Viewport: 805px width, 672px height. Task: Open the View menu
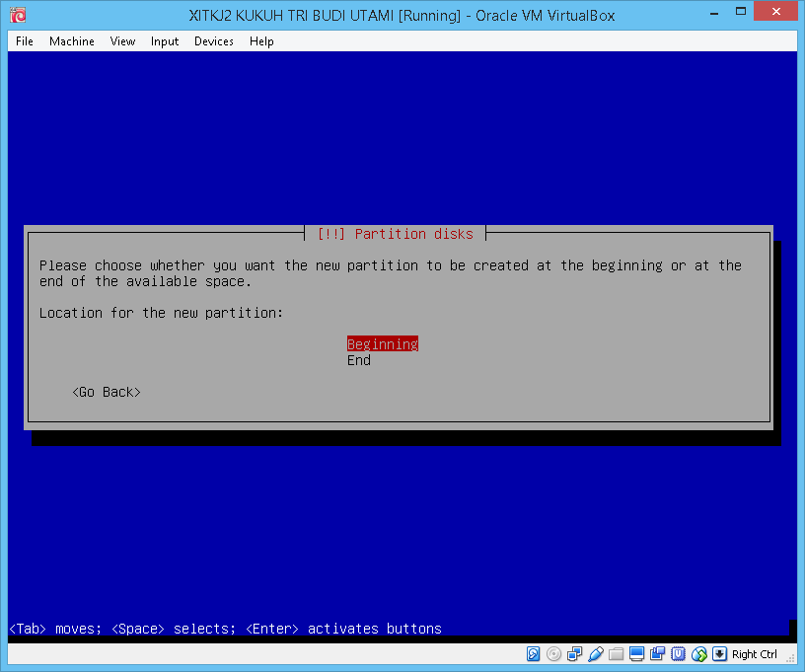[x=122, y=41]
